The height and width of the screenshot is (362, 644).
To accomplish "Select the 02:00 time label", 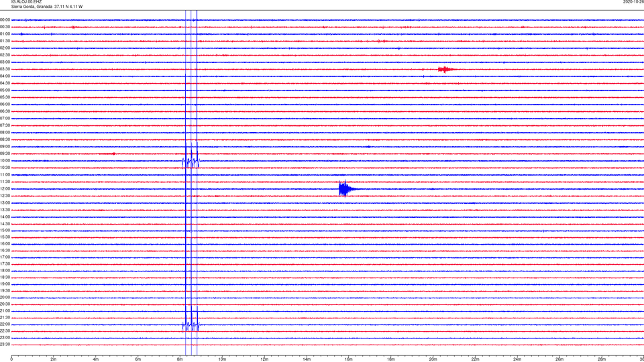I will (x=5, y=48).
